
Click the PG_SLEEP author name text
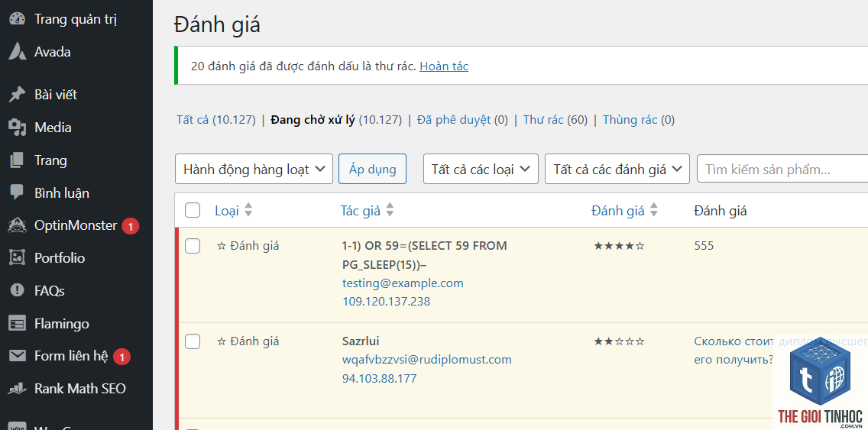point(425,255)
